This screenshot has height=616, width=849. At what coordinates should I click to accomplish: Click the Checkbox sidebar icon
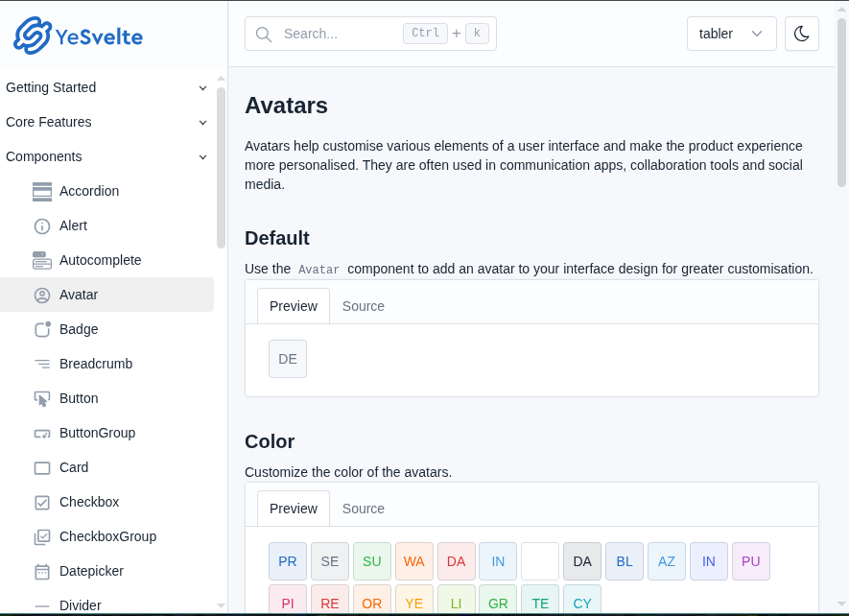click(42, 503)
